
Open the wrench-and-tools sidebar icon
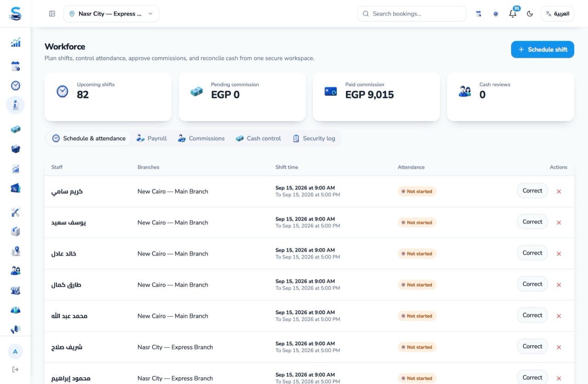16,212
